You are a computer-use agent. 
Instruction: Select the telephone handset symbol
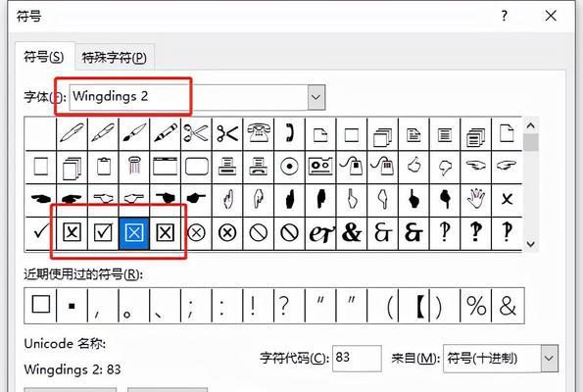pos(289,134)
